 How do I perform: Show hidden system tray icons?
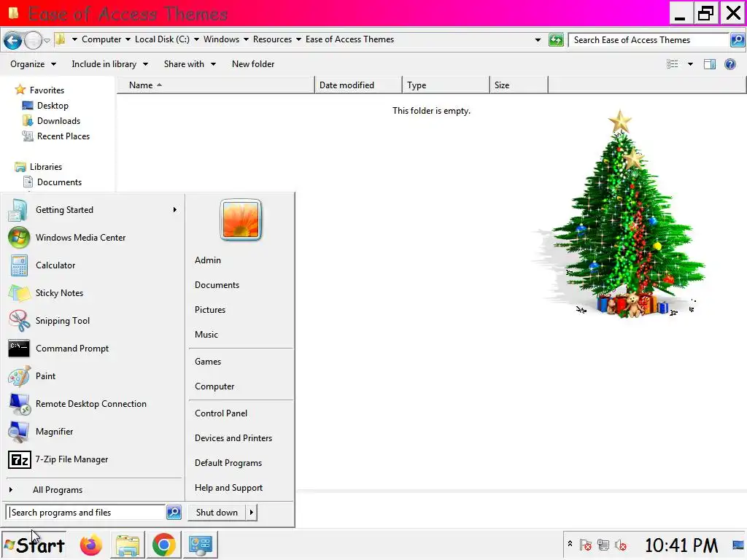pos(570,544)
